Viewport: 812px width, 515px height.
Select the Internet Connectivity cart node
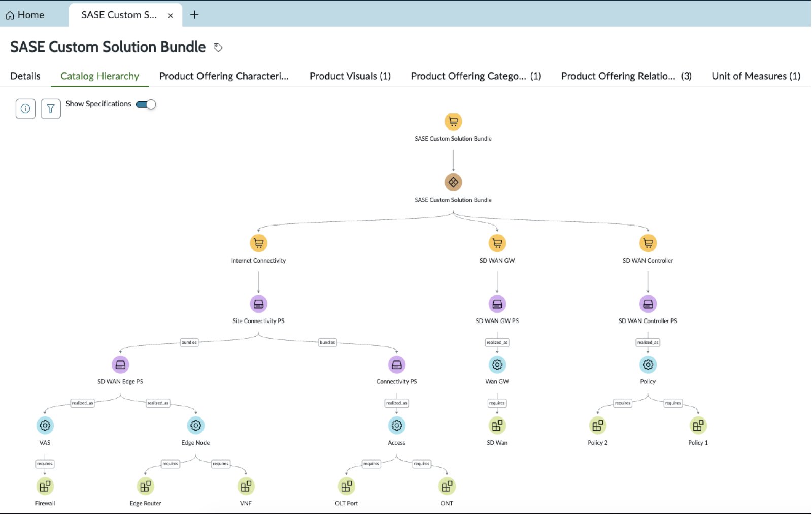click(x=259, y=243)
